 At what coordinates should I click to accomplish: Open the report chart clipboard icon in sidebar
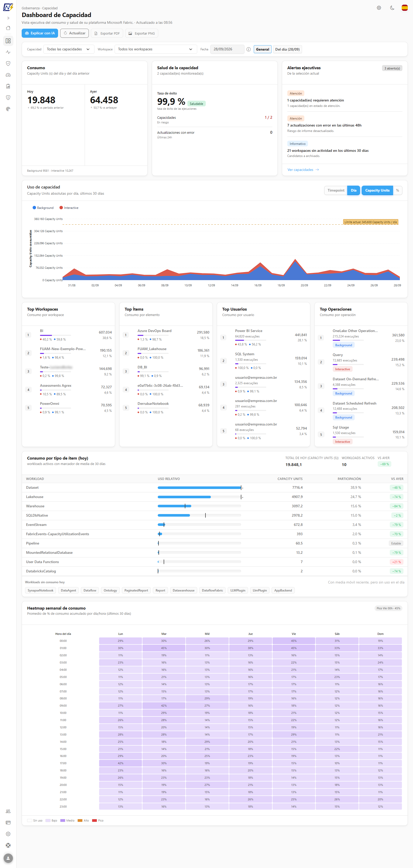point(8,86)
